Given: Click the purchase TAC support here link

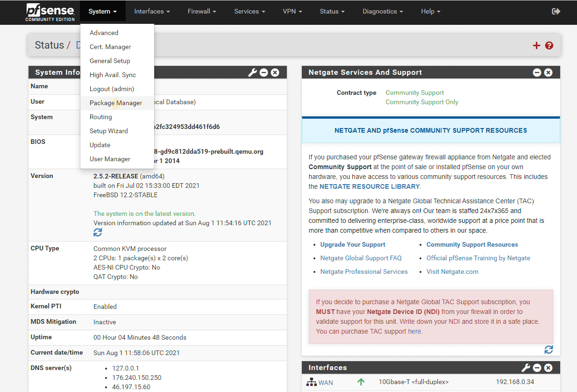Looking at the screenshot, I should (x=414, y=331).
